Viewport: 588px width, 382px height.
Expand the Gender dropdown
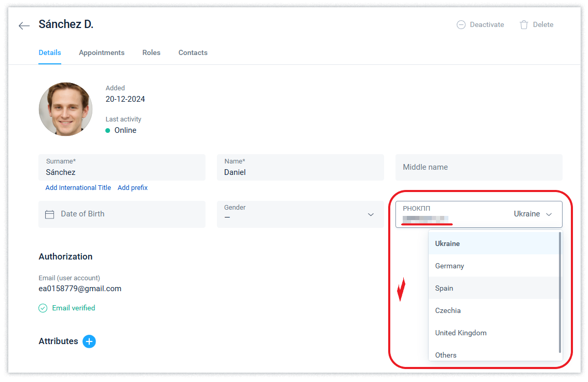click(x=371, y=214)
